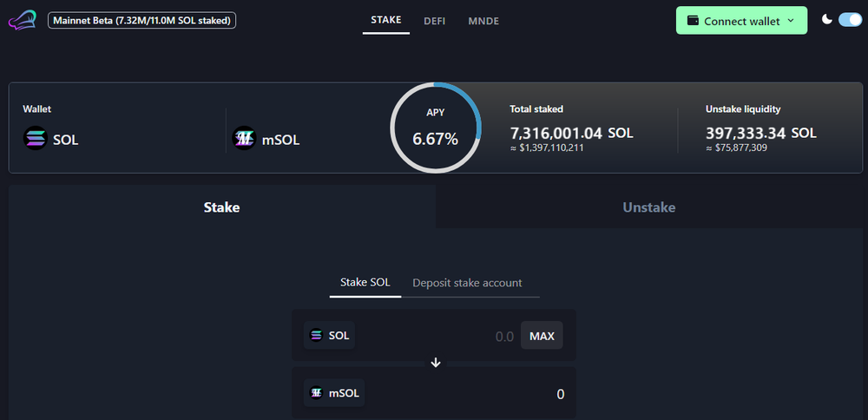Image resolution: width=868 pixels, height=420 pixels.
Task: Click the mSOL token icon in Wallet
Action: click(x=244, y=139)
